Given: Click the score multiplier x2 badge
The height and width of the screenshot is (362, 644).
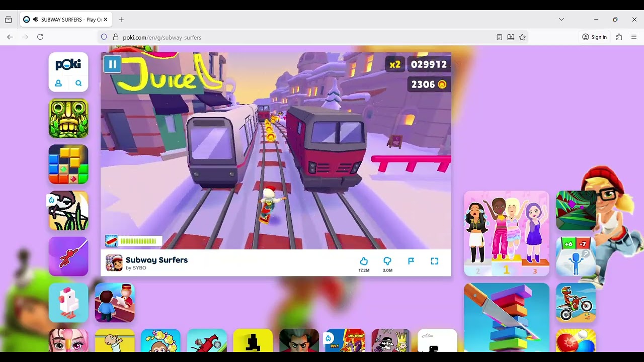Looking at the screenshot, I should [x=395, y=64].
